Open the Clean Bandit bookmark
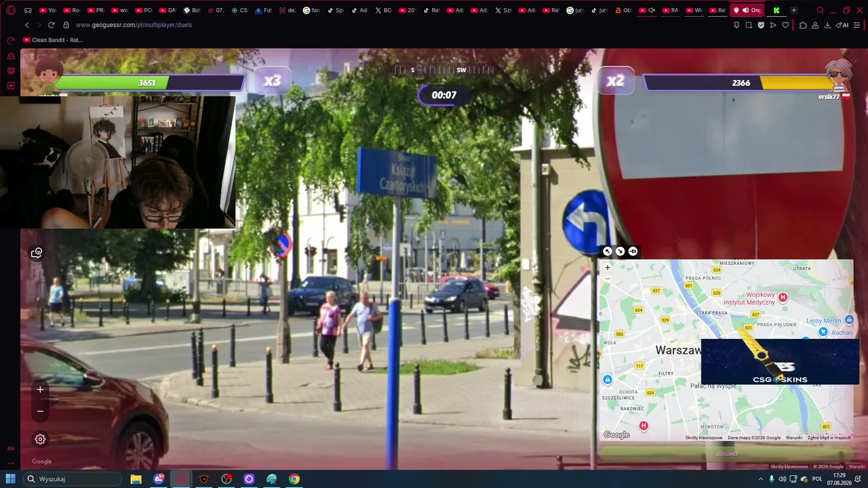This screenshot has width=868, height=488. (x=53, y=40)
